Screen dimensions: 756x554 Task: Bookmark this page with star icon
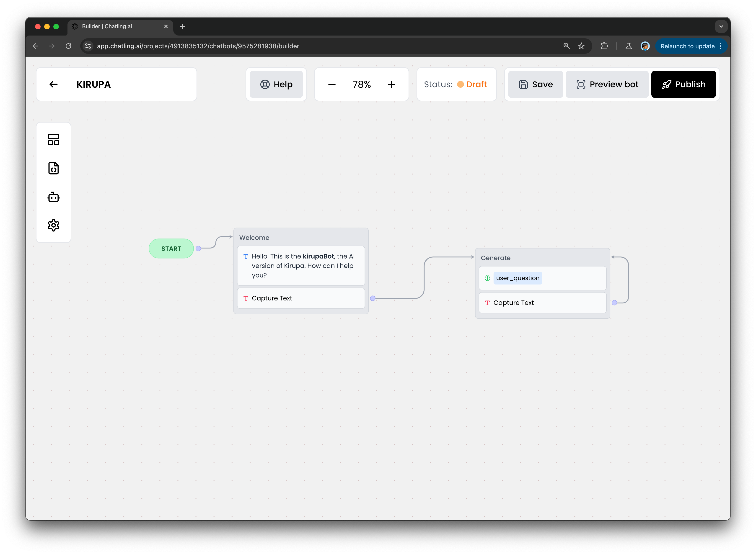[581, 46]
